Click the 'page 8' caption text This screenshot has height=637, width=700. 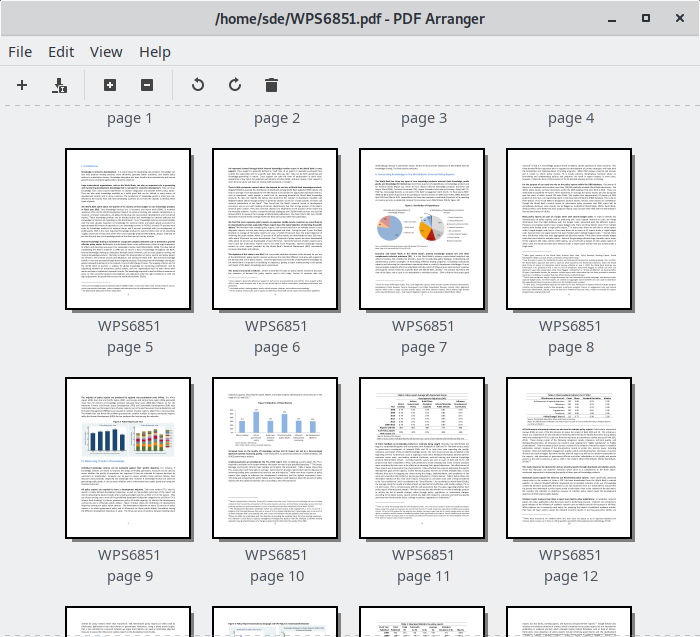(571, 348)
